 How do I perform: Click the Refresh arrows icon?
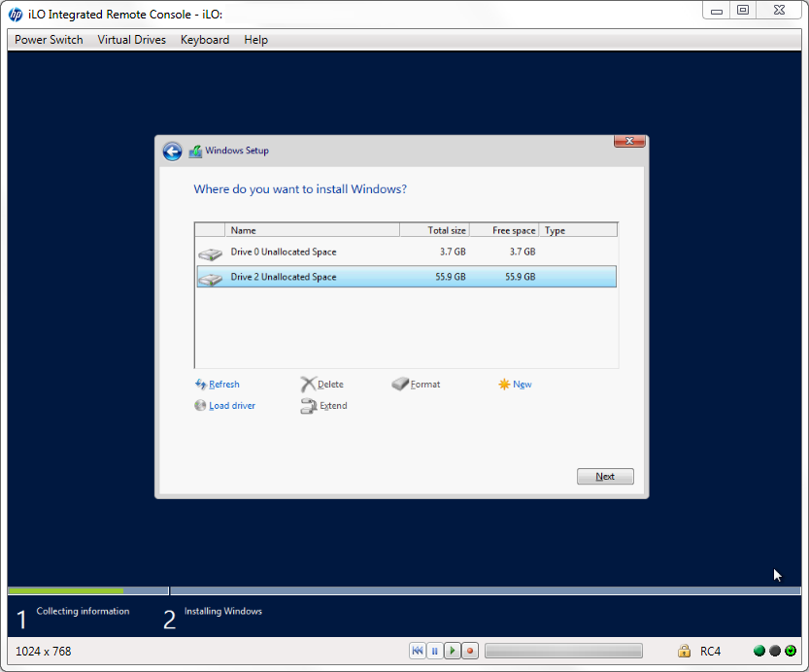coord(201,385)
